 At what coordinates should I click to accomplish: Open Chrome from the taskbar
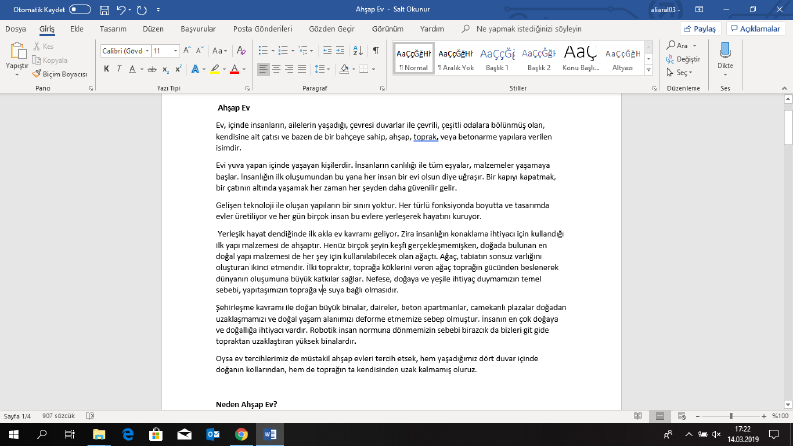point(241,434)
